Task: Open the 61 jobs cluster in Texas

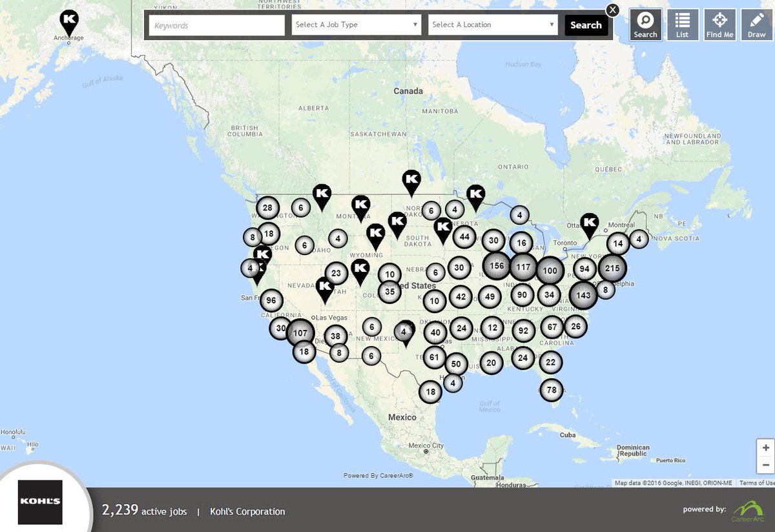Action: pos(434,357)
